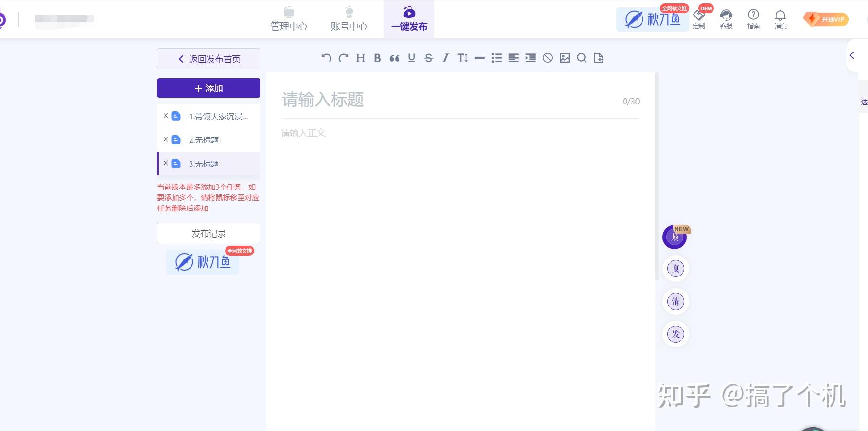
Task: Select task 3.无标题
Action: [209, 164]
